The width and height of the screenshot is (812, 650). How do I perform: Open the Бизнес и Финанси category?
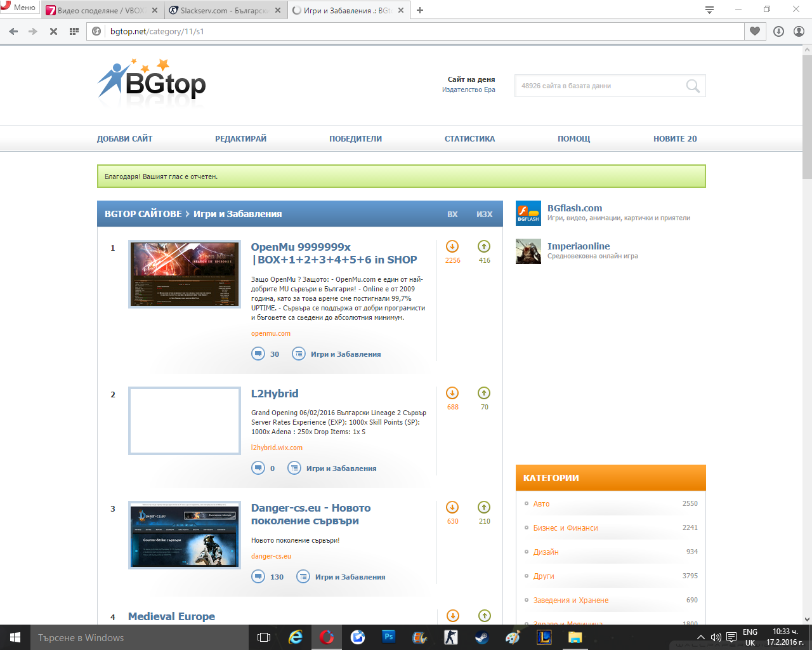(x=565, y=527)
